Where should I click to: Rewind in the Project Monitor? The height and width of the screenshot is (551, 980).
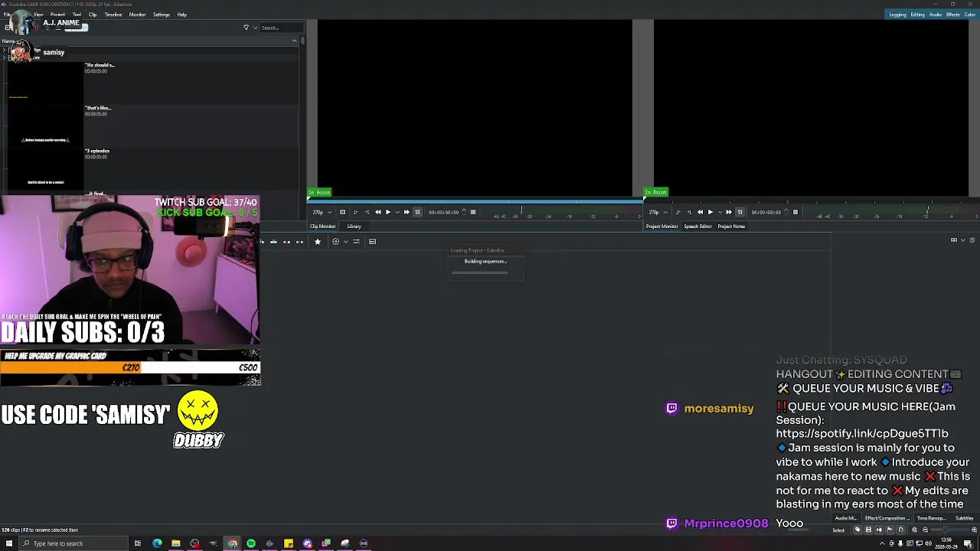tap(700, 212)
